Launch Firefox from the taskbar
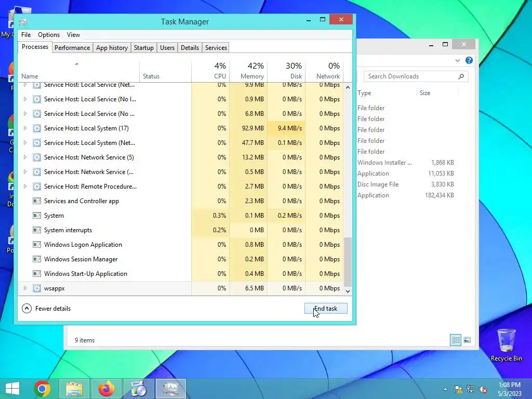The image size is (532, 399). pyautogui.click(x=107, y=389)
